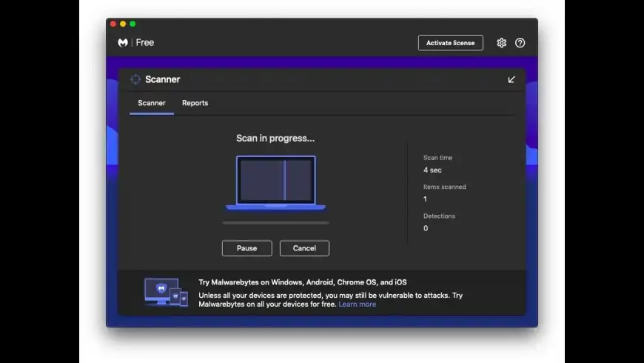The height and width of the screenshot is (363, 644).
Task: Open settings via the gear icon
Action: coord(501,43)
